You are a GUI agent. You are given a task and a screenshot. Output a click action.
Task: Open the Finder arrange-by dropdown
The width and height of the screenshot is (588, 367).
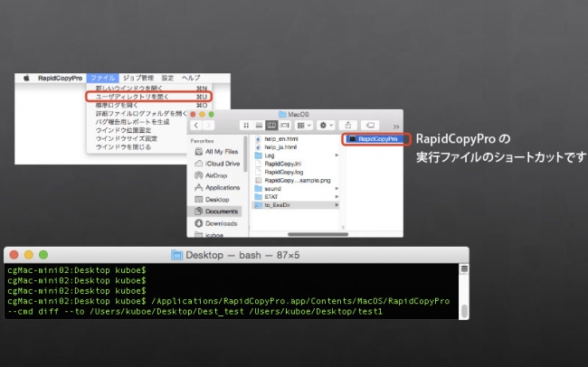(x=304, y=126)
